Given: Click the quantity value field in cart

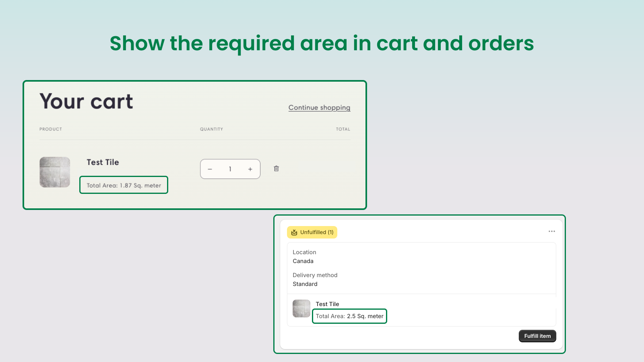Looking at the screenshot, I should [230, 169].
